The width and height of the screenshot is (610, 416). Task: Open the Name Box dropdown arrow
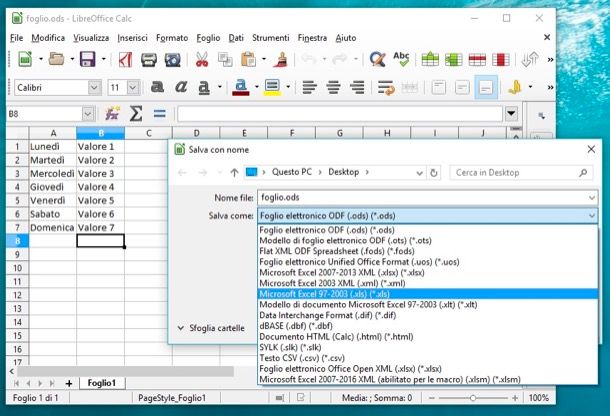point(88,114)
